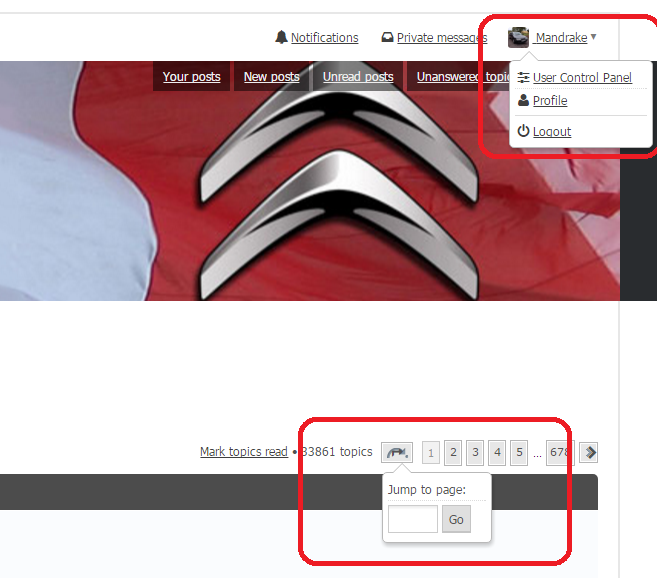Open the Profile menu entry
The width and height of the screenshot is (657, 578).
[550, 101]
